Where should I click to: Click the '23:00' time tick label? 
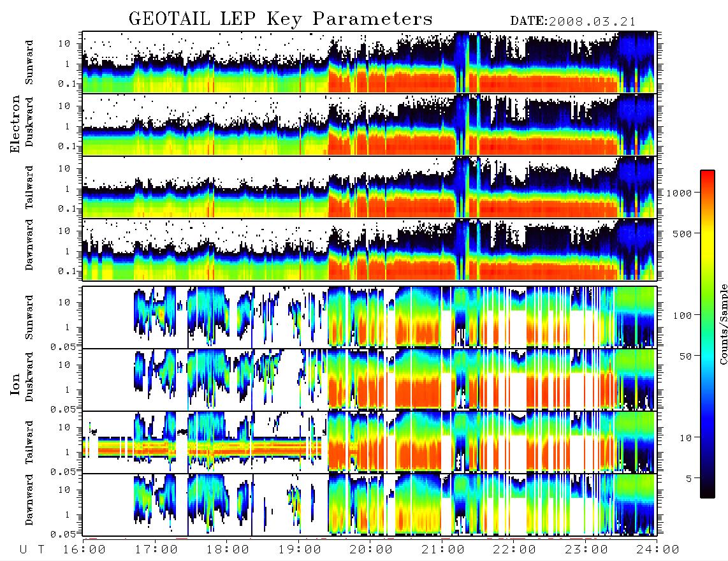coord(586,550)
